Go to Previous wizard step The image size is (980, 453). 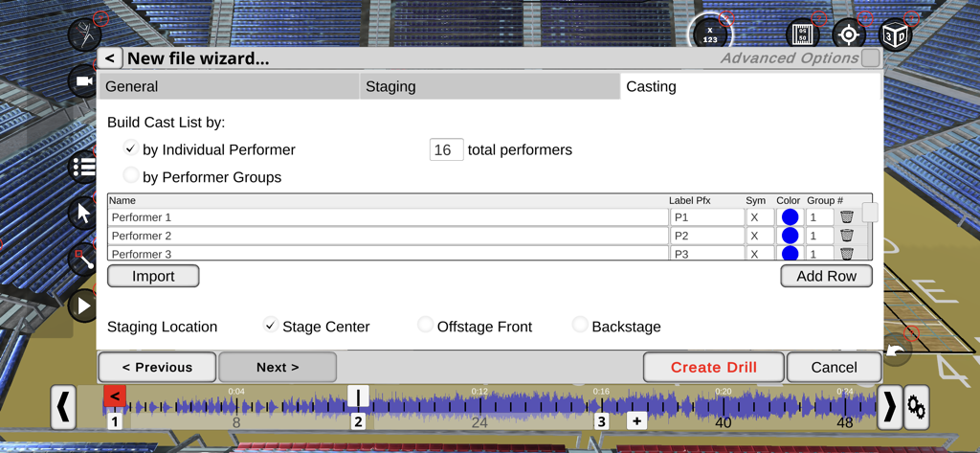pyautogui.click(x=157, y=367)
